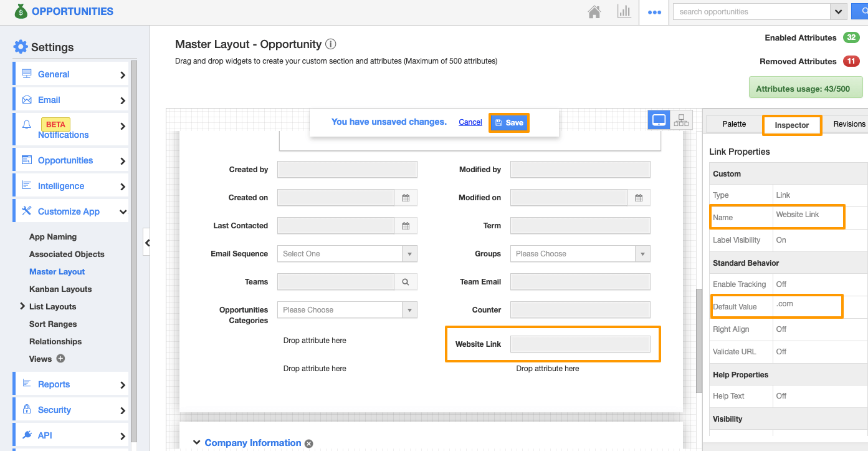Click the three-dot more options icon

pyautogui.click(x=654, y=12)
